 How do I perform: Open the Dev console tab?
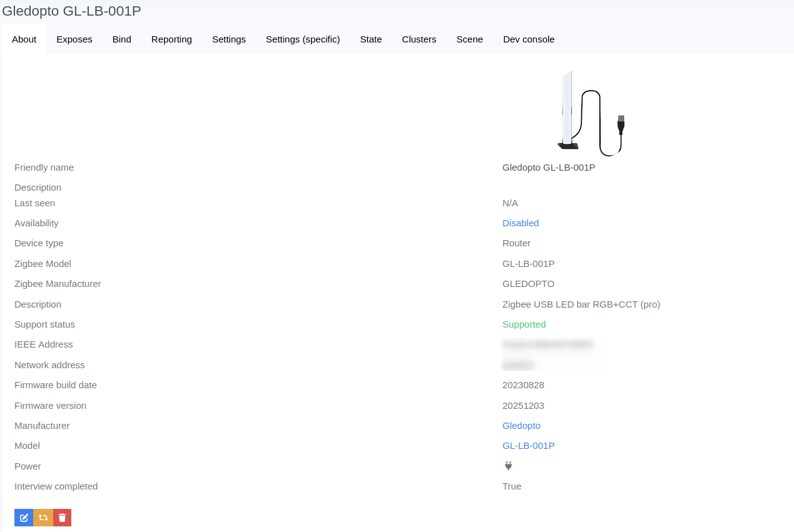(529, 39)
